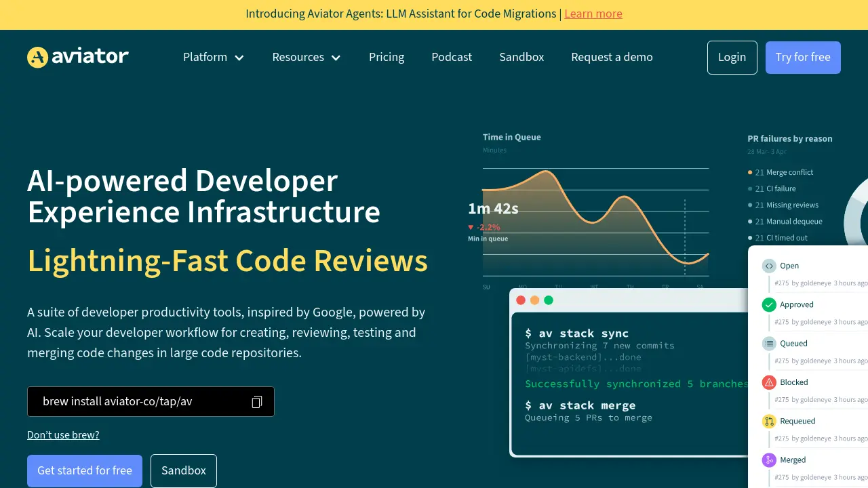Click the Manual dequeue legend entry

(x=785, y=221)
